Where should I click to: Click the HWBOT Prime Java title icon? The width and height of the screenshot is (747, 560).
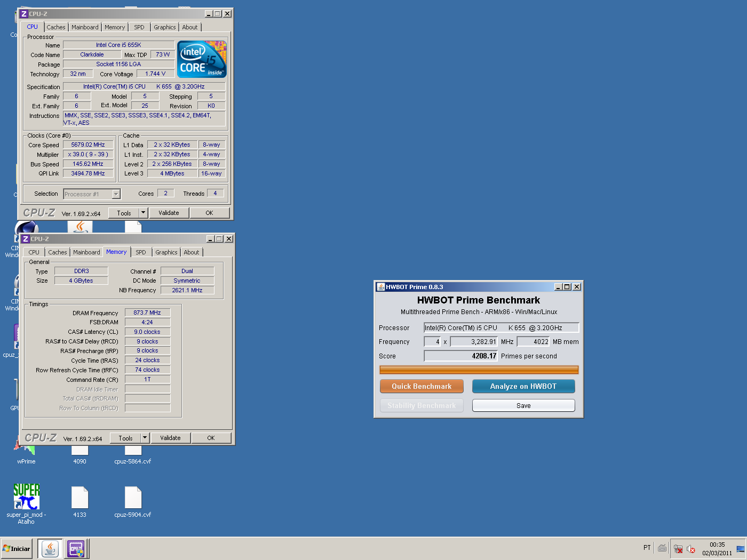click(x=381, y=287)
